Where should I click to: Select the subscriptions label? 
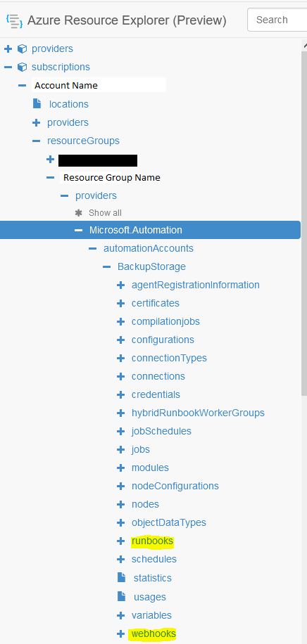tap(61, 67)
